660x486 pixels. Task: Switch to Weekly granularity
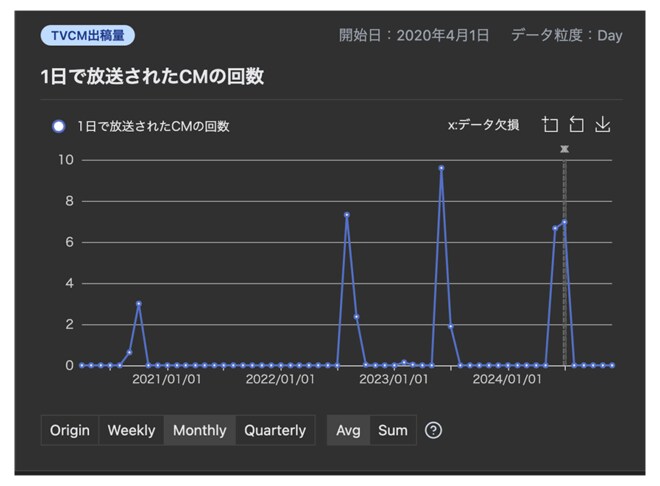pos(131,430)
